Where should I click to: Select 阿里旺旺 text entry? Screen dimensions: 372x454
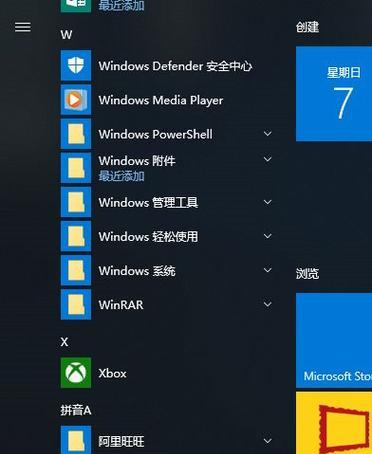pyautogui.click(x=121, y=441)
